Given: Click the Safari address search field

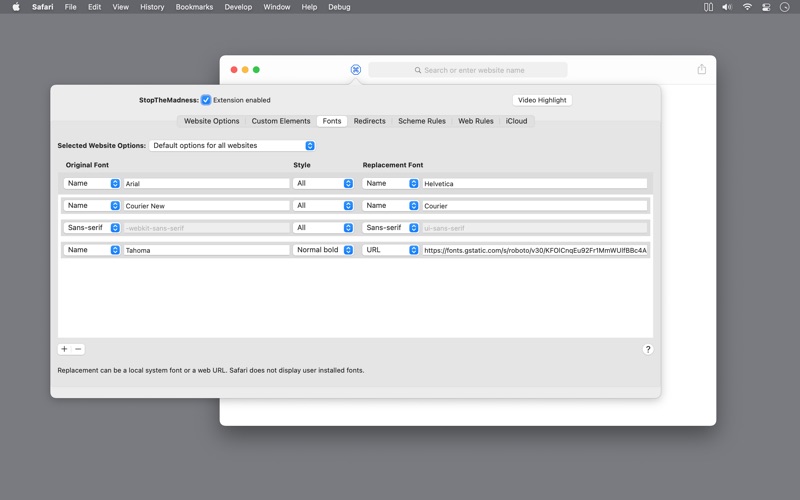Looking at the screenshot, I should (x=468, y=70).
